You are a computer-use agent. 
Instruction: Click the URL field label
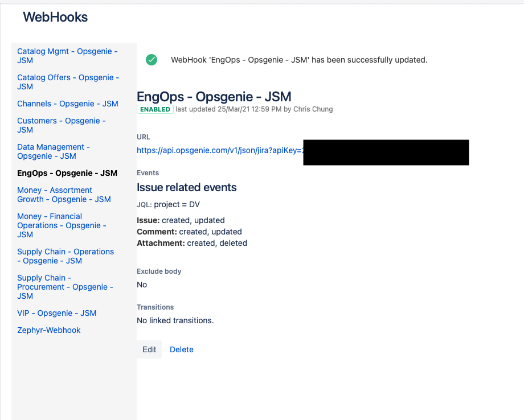pyautogui.click(x=144, y=137)
